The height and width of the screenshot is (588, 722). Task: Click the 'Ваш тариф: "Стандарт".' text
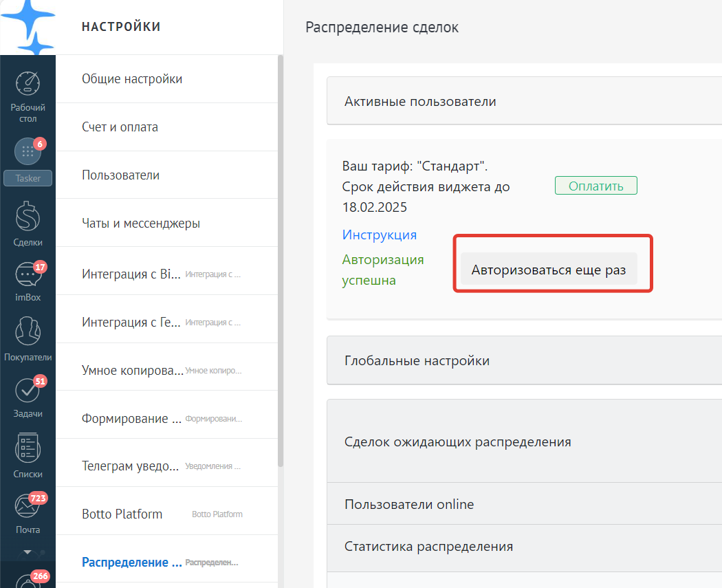415,166
